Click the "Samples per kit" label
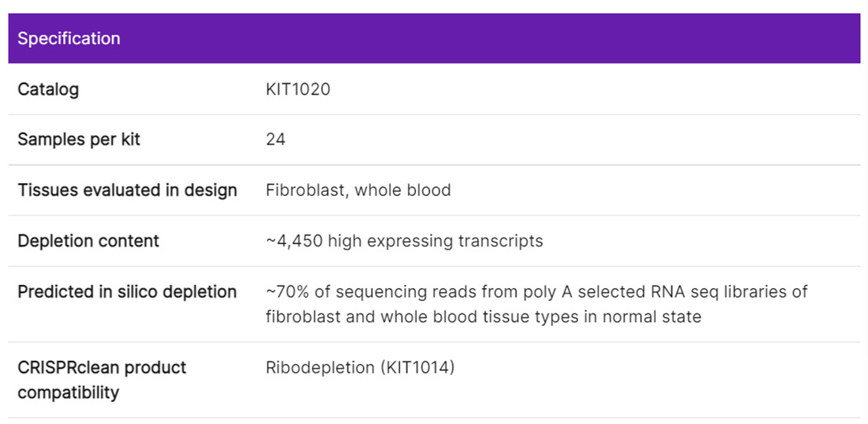The image size is (868, 424). pos(79,140)
